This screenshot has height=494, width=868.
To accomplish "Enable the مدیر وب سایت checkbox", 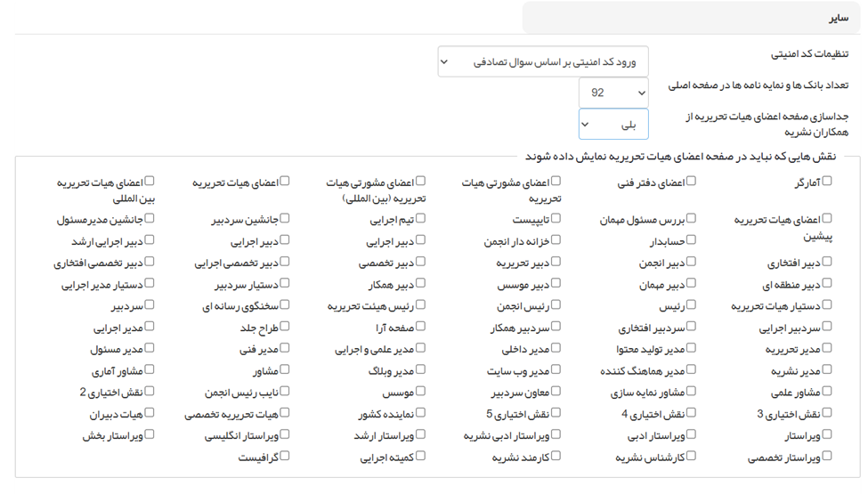I will [x=556, y=369].
